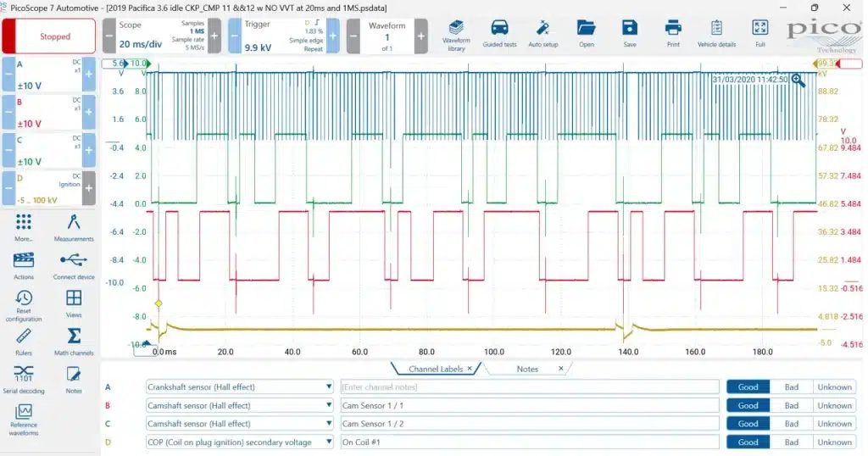Open Guided tests
The height and width of the screenshot is (456, 868).
click(x=499, y=34)
